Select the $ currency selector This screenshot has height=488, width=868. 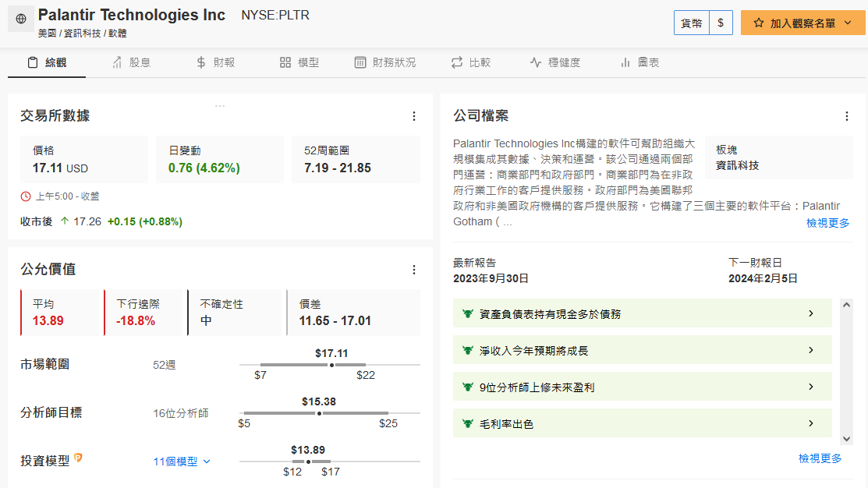721,23
